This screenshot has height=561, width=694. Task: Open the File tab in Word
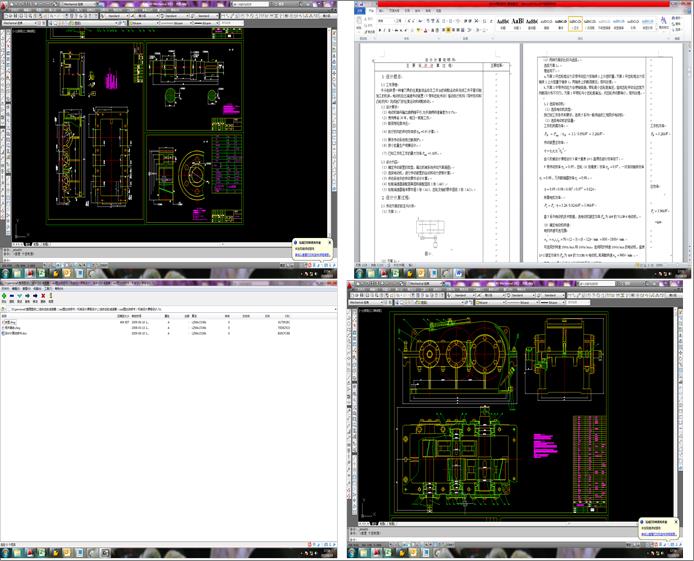coord(354,11)
